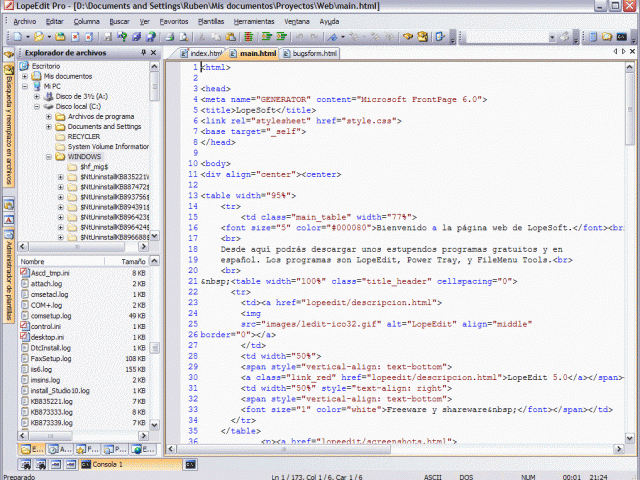
Task: Click the Tamaño column header
Action: click(x=127, y=262)
